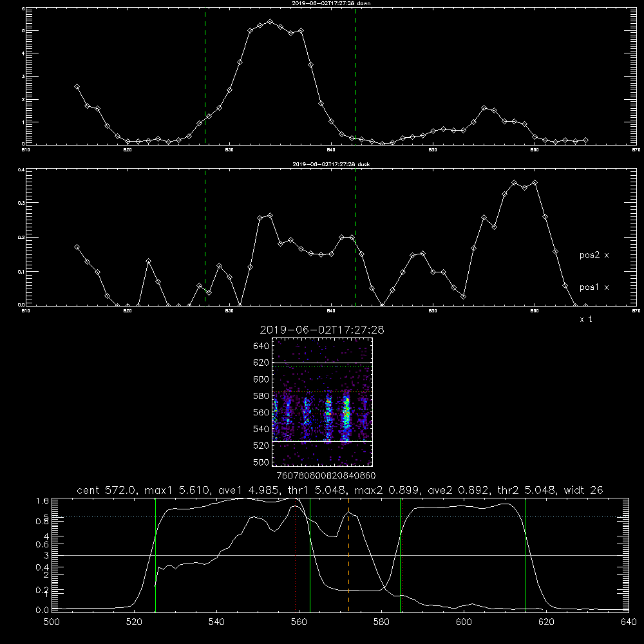Click the 640 label on spectrogram y-axis
Screen dimensions: 644x644
pyautogui.click(x=261, y=346)
